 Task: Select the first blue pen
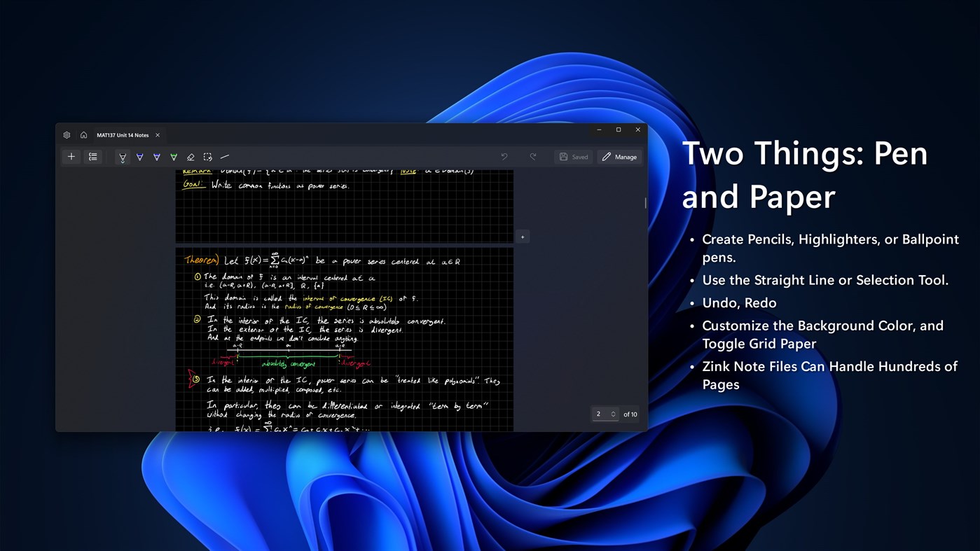(x=139, y=156)
